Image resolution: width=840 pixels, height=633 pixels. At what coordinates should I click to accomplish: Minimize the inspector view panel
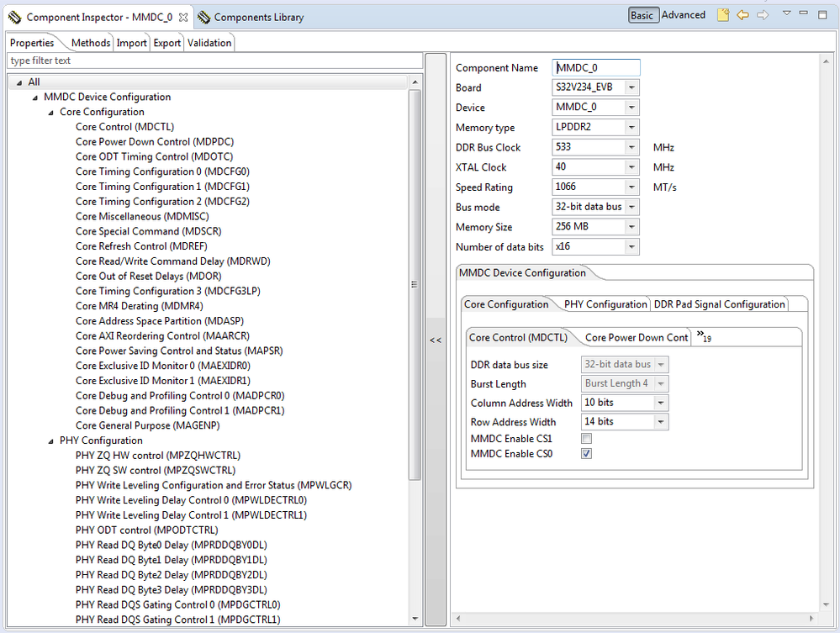804,13
